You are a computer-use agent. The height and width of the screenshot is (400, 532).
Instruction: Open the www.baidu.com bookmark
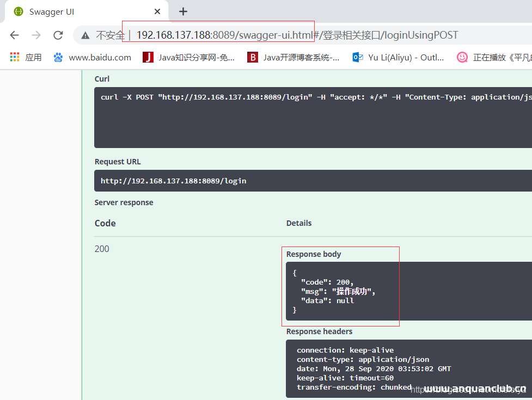(x=93, y=57)
